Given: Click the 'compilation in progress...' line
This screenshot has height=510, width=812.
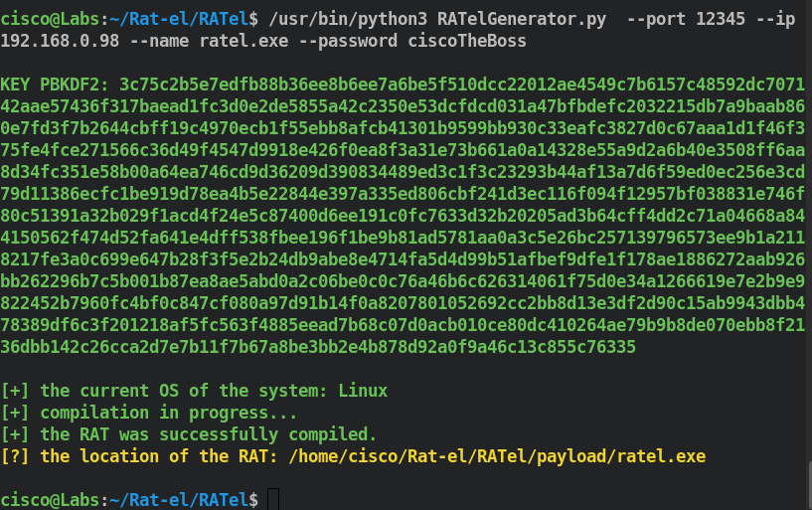Looking at the screenshot, I should (149, 413).
